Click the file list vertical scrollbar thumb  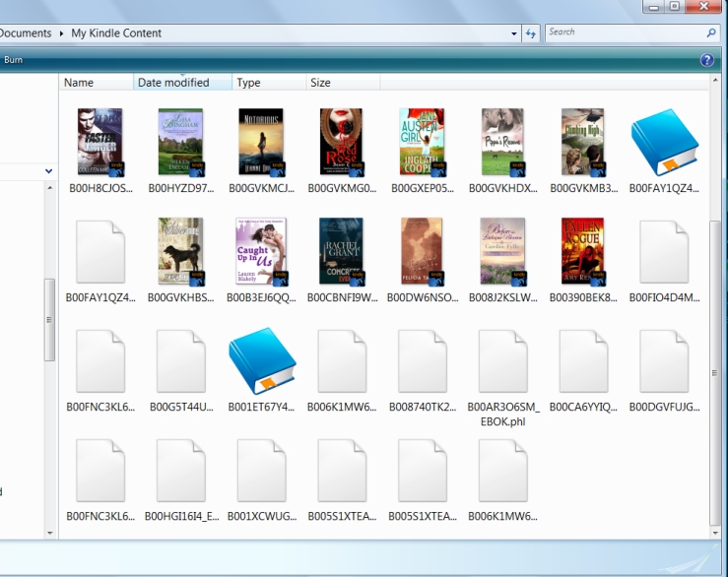(714, 372)
